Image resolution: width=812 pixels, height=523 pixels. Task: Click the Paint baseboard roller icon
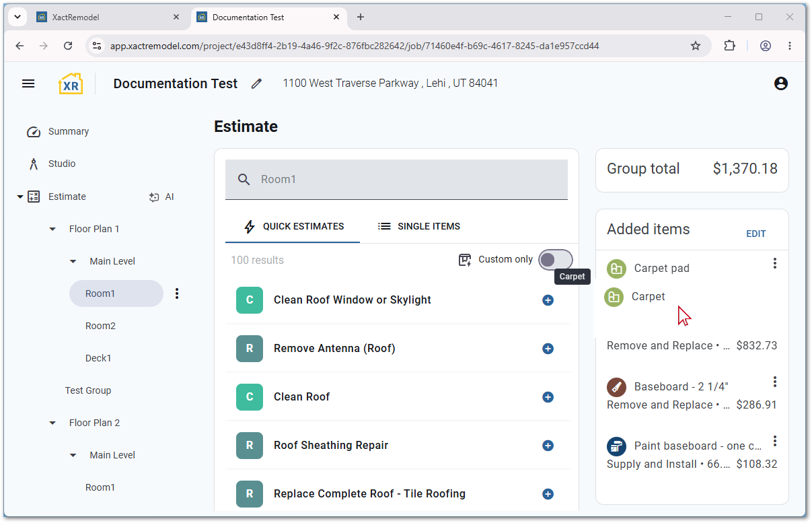click(x=617, y=446)
